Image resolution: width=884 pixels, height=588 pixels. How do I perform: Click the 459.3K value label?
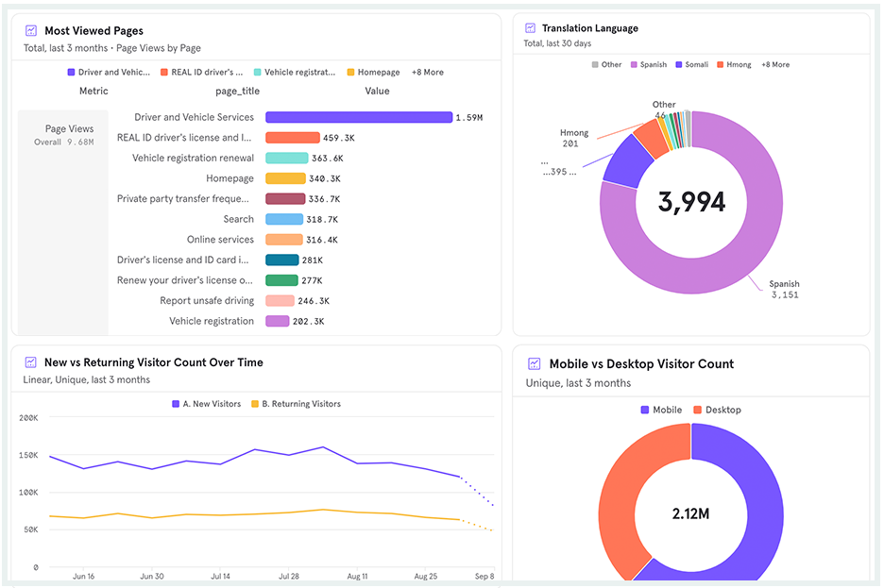click(x=339, y=138)
